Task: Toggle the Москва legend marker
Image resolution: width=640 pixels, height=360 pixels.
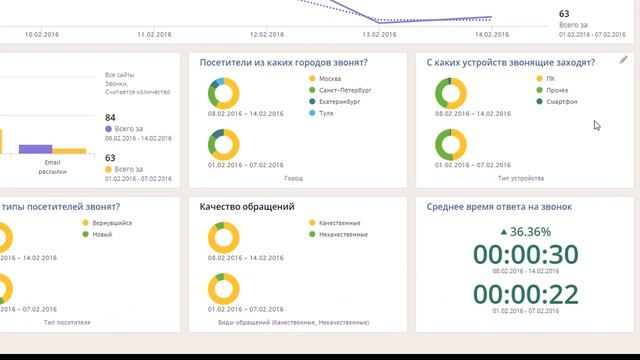Action: pyautogui.click(x=312, y=78)
